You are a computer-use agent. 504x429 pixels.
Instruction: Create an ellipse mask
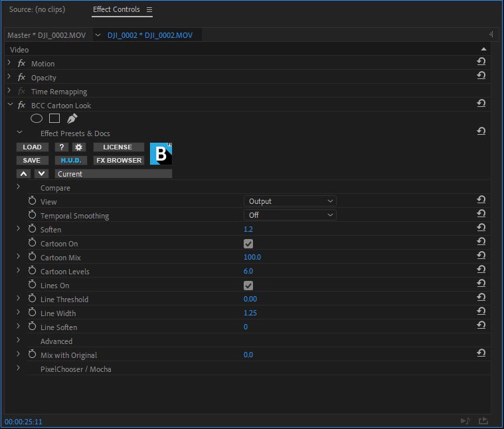tap(37, 119)
